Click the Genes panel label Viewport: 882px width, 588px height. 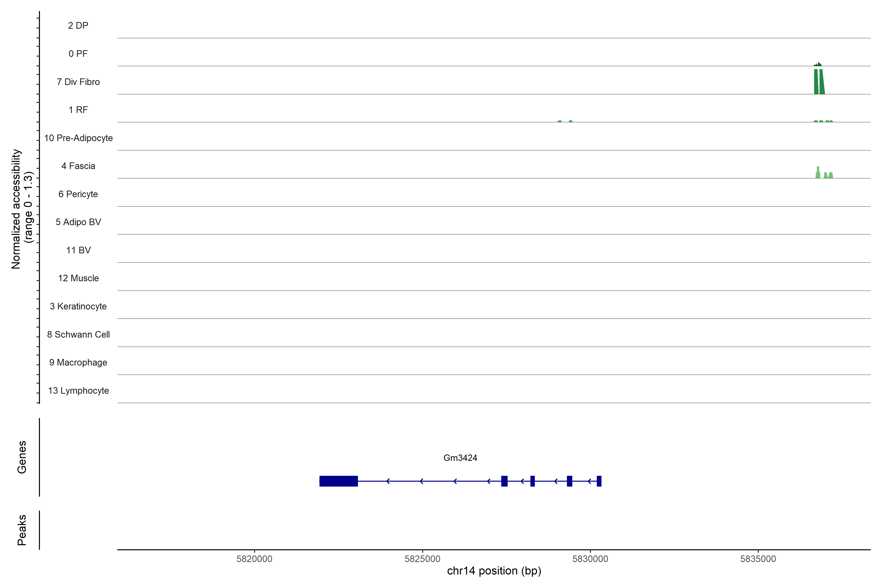22,457
